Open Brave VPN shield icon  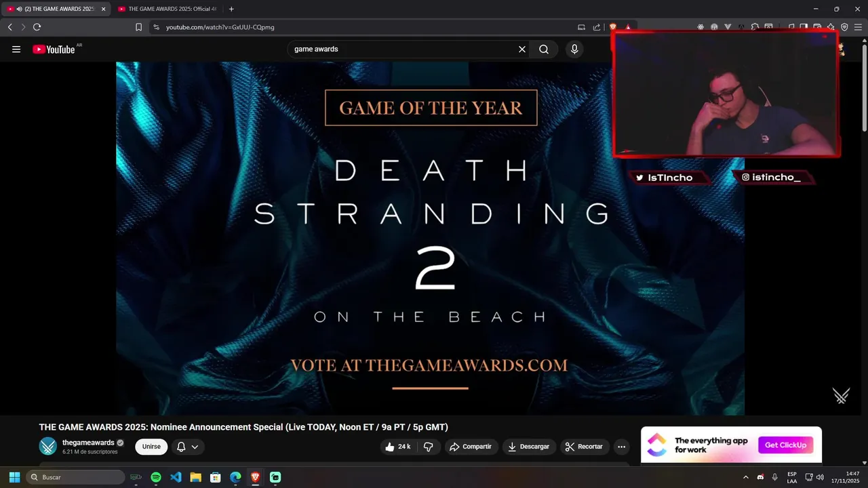click(x=844, y=27)
